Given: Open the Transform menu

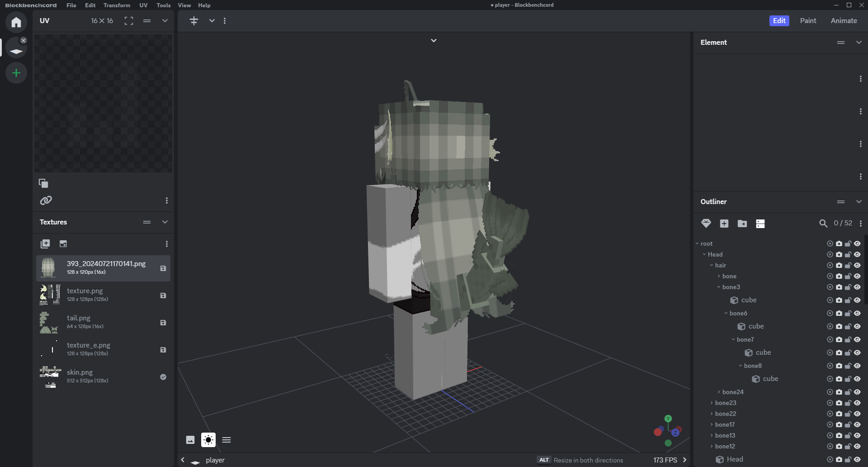Looking at the screenshot, I should tap(117, 5).
